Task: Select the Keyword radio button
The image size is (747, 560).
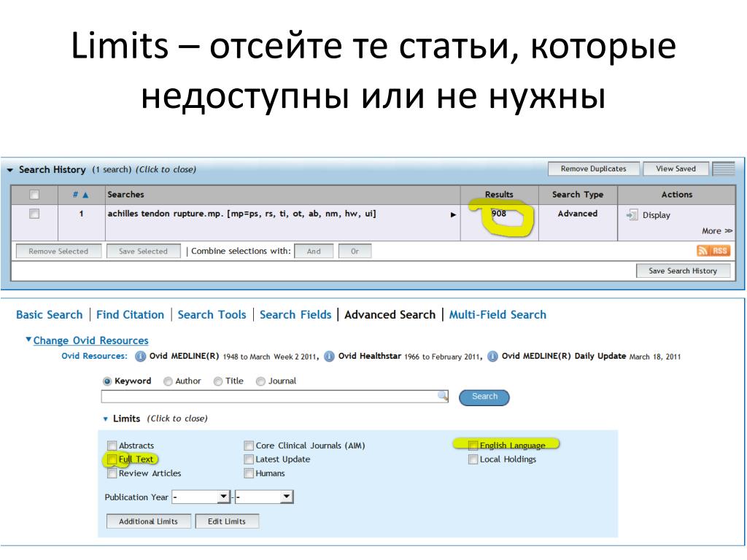Action: [107, 381]
